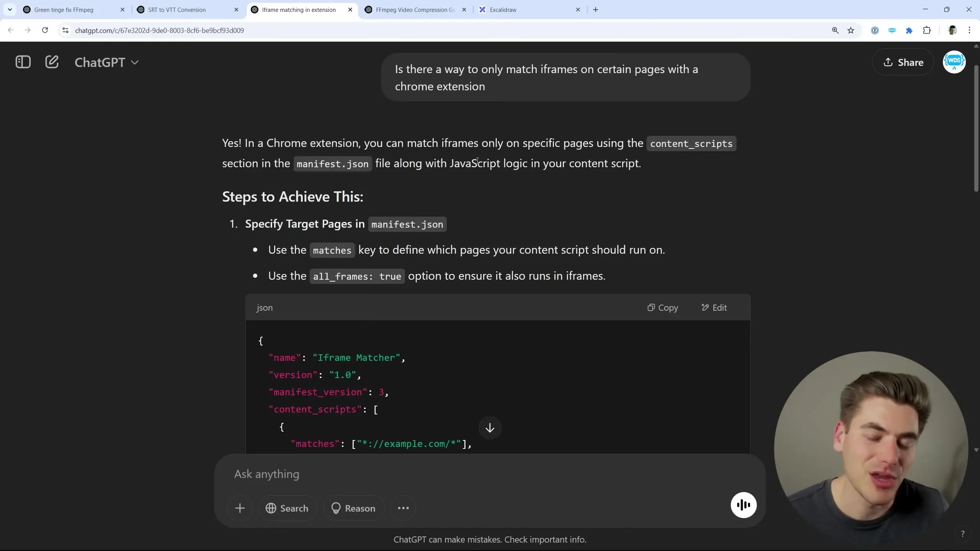Viewport: 980px width, 551px height.
Task: Edit the json code block
Action: click(x=714, y=308)
